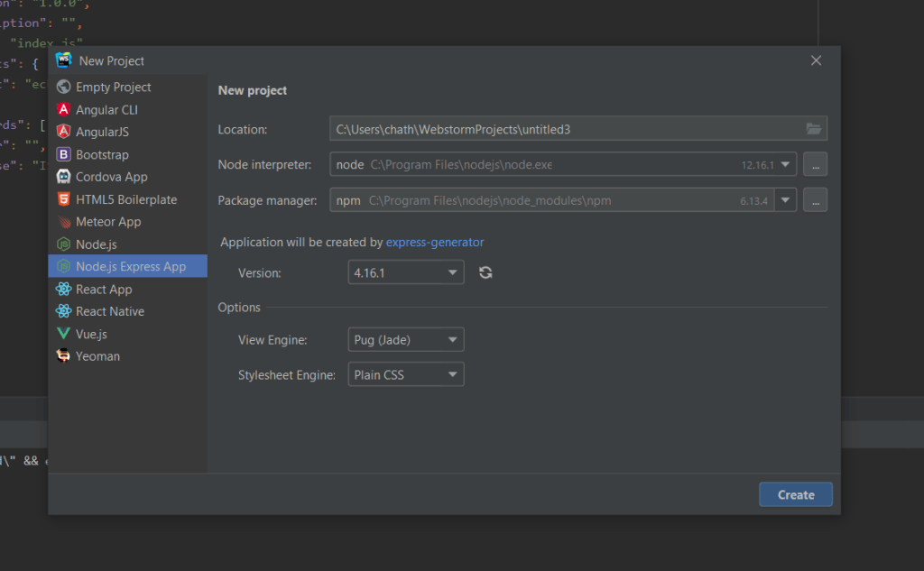Refresh the express-generator version list
The image size is (924, 571).
pyautogui.click(x=485, y=272)
